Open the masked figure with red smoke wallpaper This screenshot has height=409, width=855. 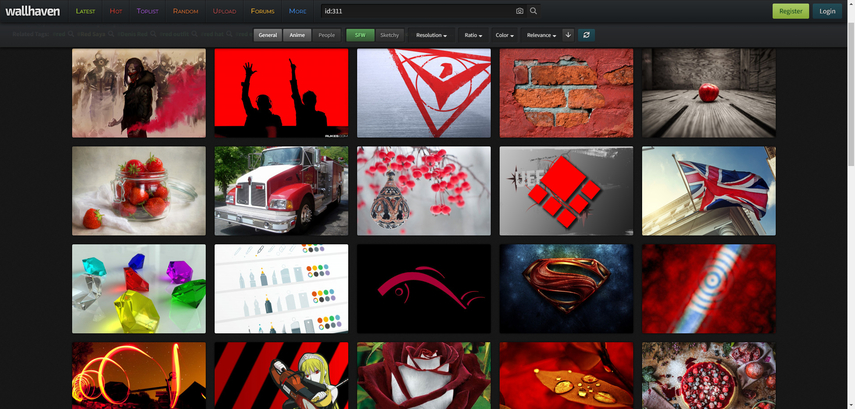pyautogui.click(x=139, y=93)
